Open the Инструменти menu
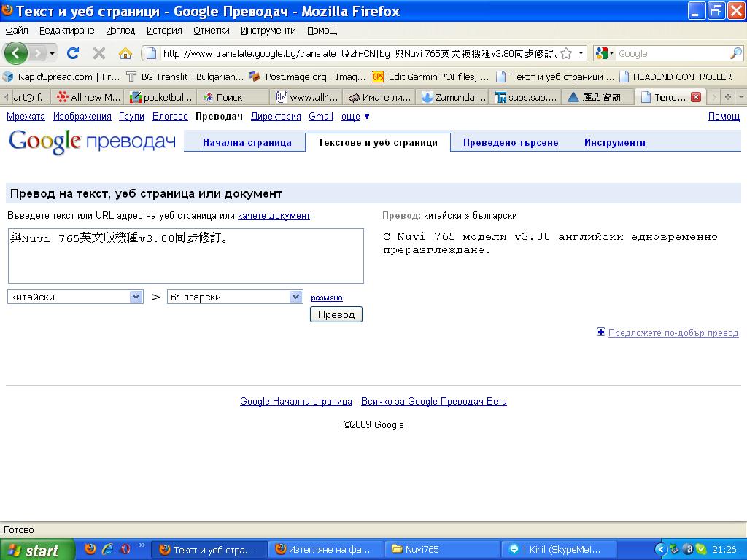The height and width of the screenshot is (560, 747). click(x=268, y=31)
